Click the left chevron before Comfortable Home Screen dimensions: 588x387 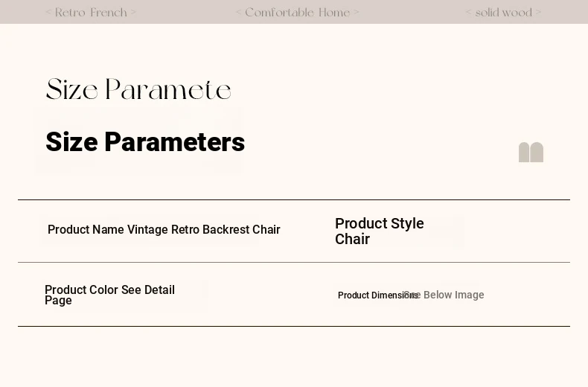239,13
